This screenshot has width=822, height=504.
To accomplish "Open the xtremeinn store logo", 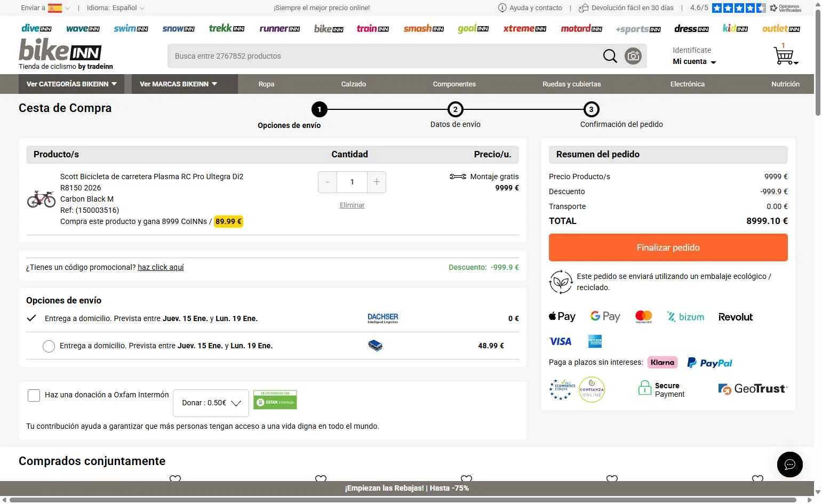I will [524, 28].
